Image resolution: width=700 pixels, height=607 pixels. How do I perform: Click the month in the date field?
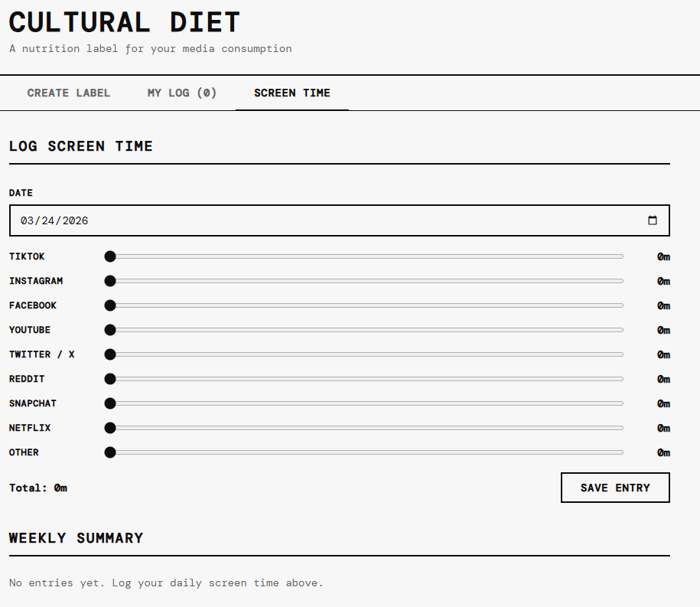click(x=27, y=220)
